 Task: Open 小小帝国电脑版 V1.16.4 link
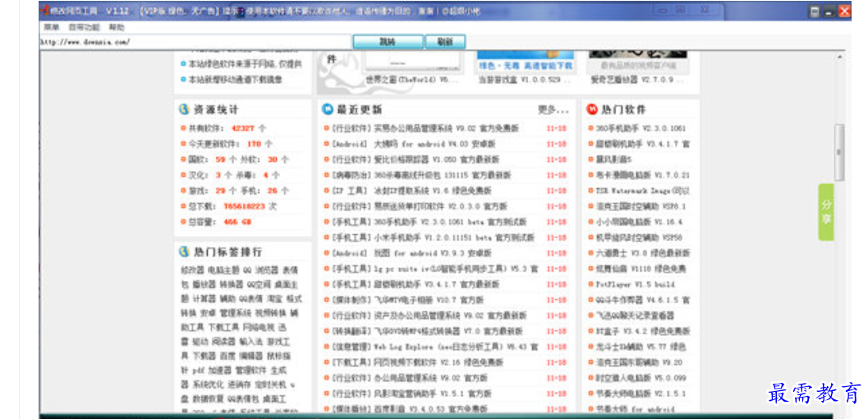tap(639, 222)
